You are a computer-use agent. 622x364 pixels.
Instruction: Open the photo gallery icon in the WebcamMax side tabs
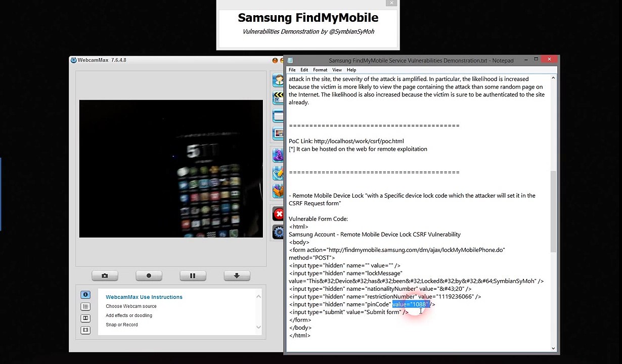(x=85, y=318)
